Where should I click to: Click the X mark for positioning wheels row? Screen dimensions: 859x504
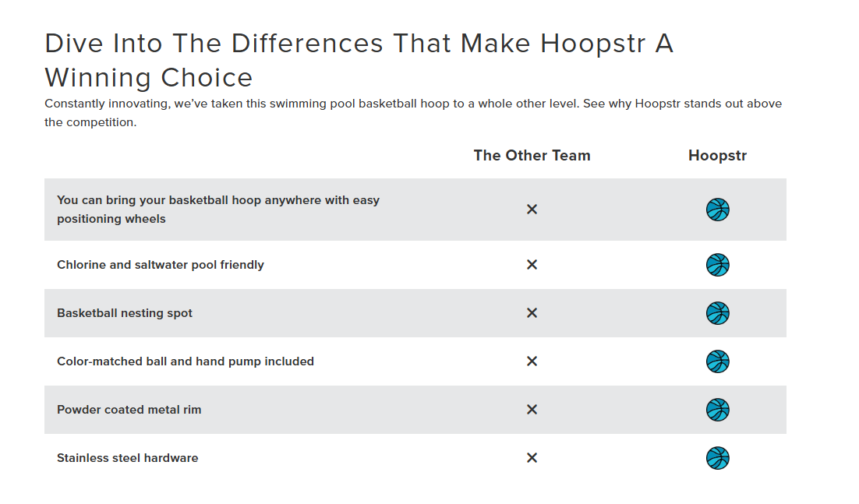coord(532,210)
